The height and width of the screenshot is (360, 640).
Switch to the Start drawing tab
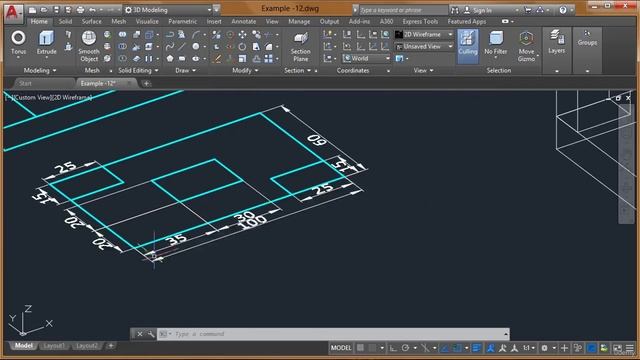tap(25, 83)
